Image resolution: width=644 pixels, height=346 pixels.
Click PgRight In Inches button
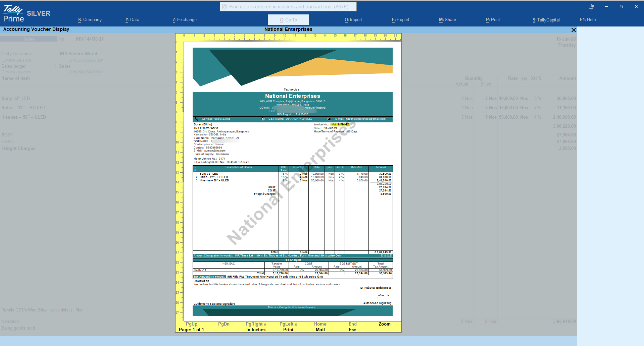(256, 327)
